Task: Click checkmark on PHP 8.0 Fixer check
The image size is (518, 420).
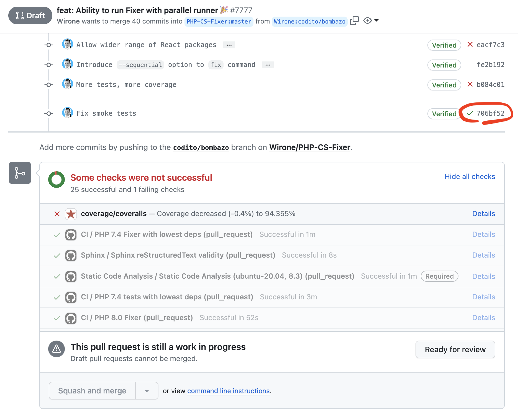Action: coord(57,318)
